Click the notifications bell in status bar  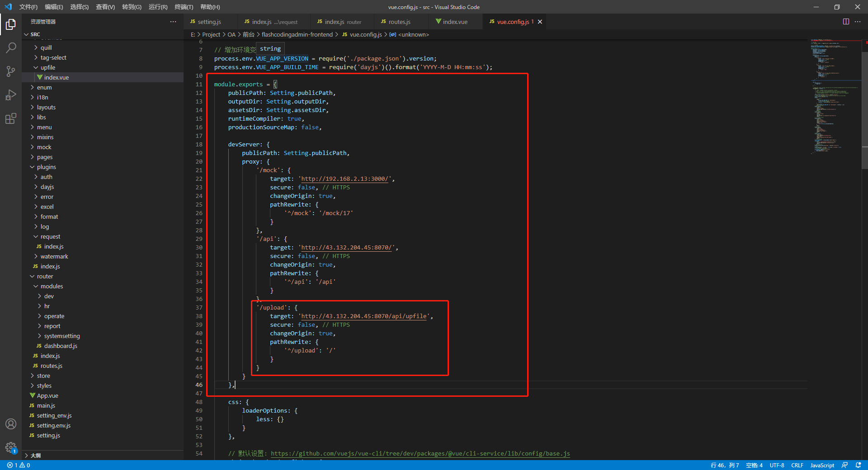[x=858, y=465]
